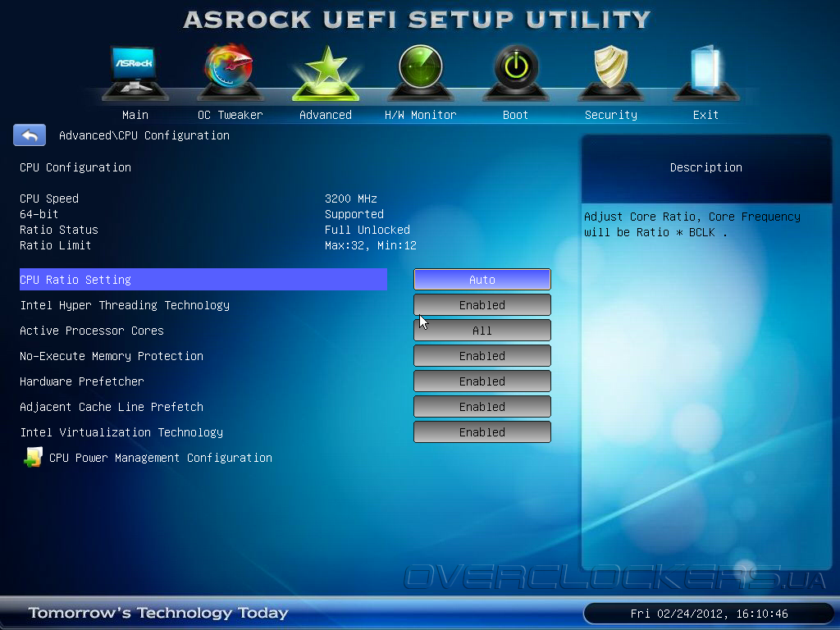Click the Adjust Core Ratio description text

coord(692,224)
